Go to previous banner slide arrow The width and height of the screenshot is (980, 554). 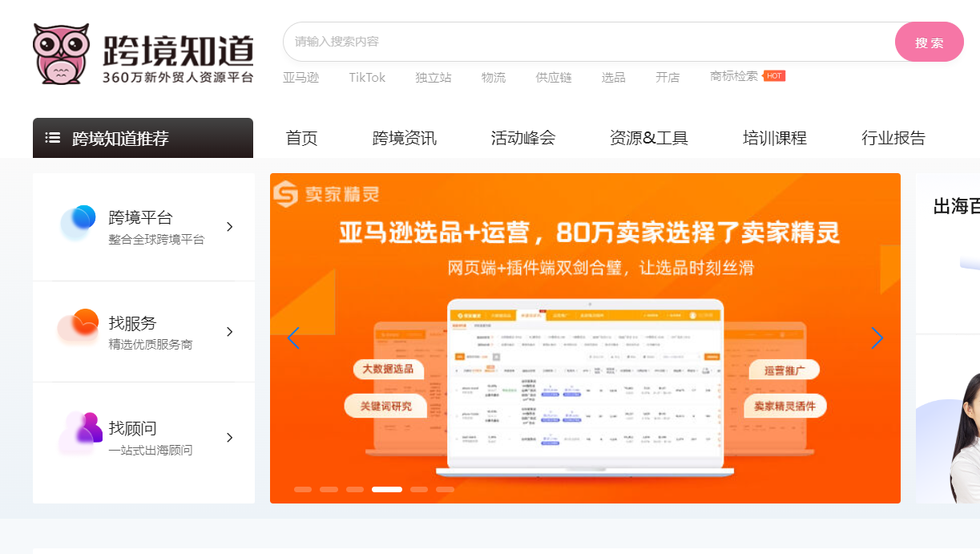[293, 338]
